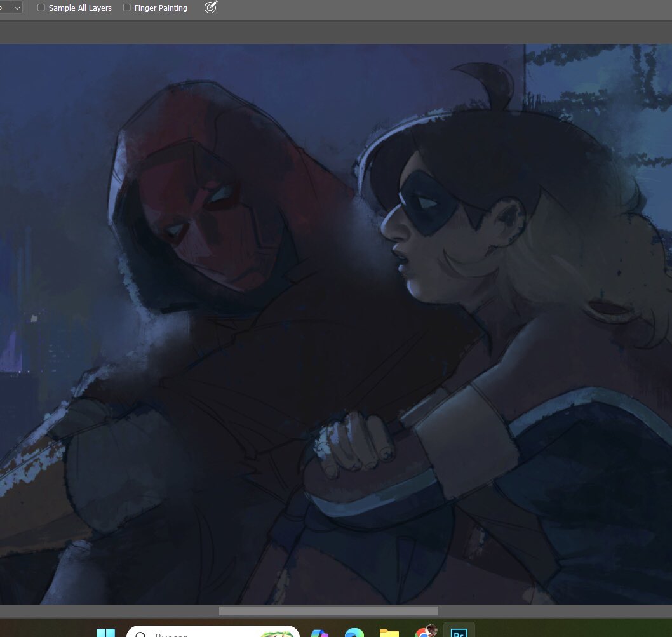Switch to Chrome in the taskbar
Viewport: 672px width, 637px height.
(x=425, y=631)
